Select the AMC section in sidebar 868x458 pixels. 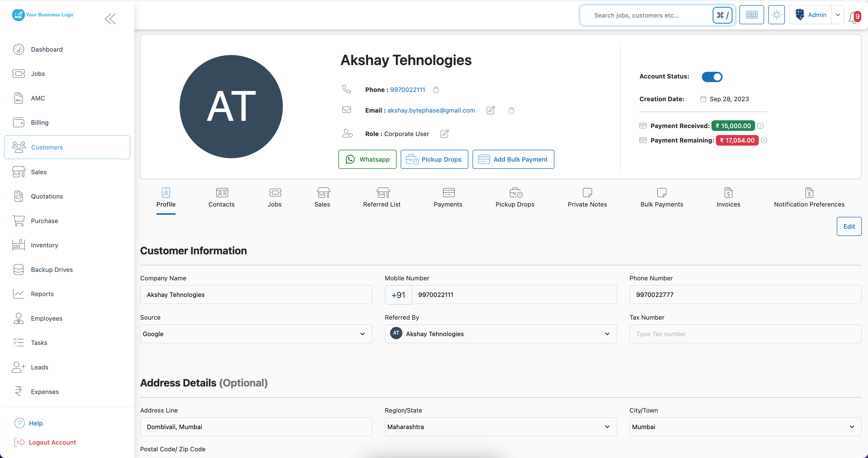37,98
